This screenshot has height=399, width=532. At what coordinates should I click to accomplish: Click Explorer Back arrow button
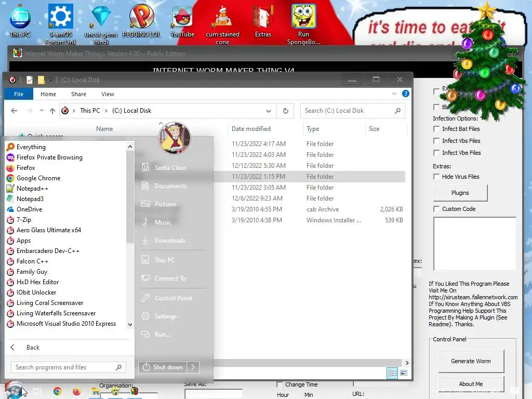[14, 111]
